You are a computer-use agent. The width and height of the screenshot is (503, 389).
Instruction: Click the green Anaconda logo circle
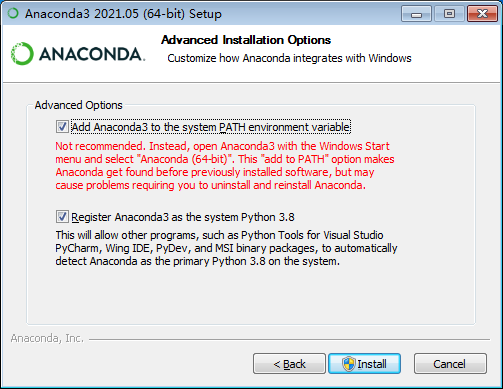22,54
